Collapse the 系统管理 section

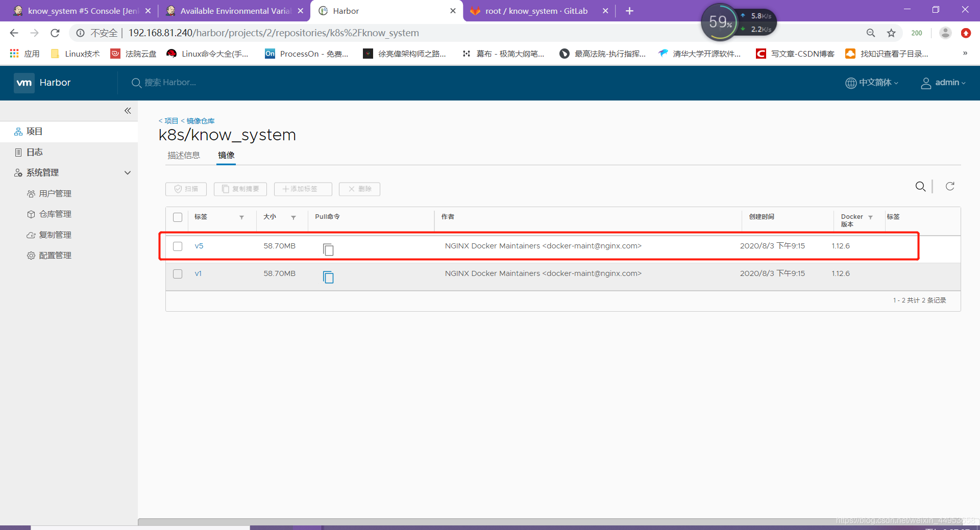128,173
